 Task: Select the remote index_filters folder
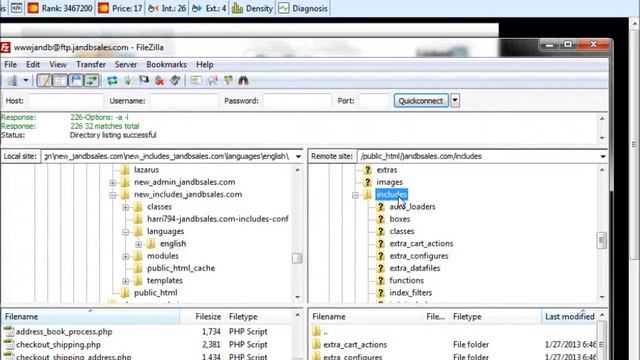(x=411, y=293)
